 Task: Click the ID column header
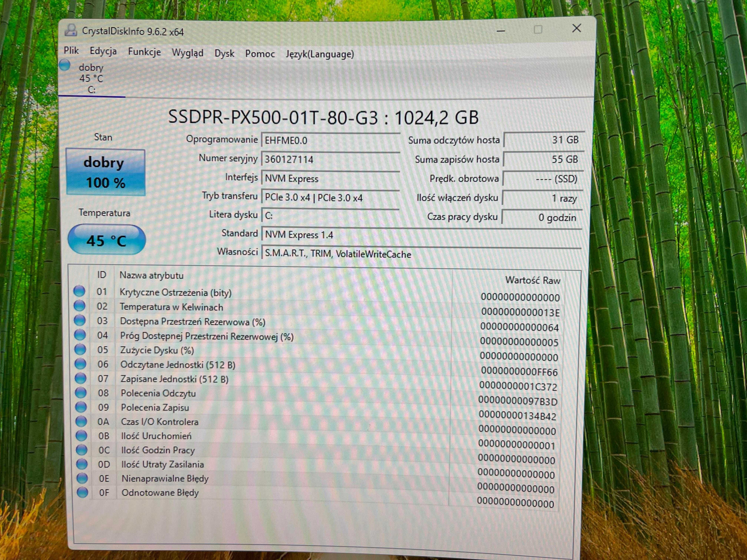[102, 275]
